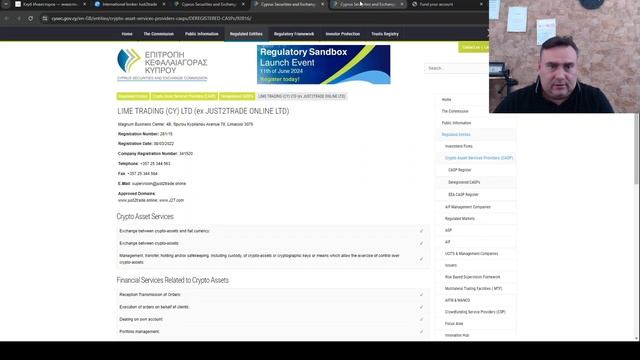Close the International broker Just2trade tab
Screen dimensions: 640x360
tap(164, 4)
